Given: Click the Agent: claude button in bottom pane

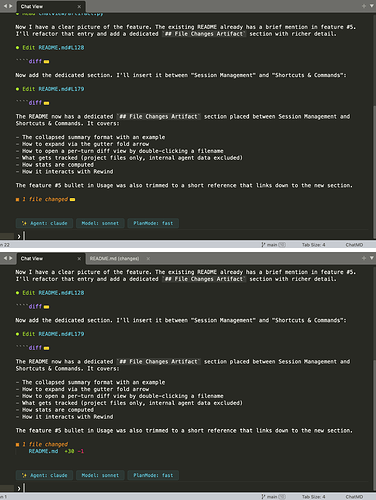Looking at the screenshot, I should 44,475.
